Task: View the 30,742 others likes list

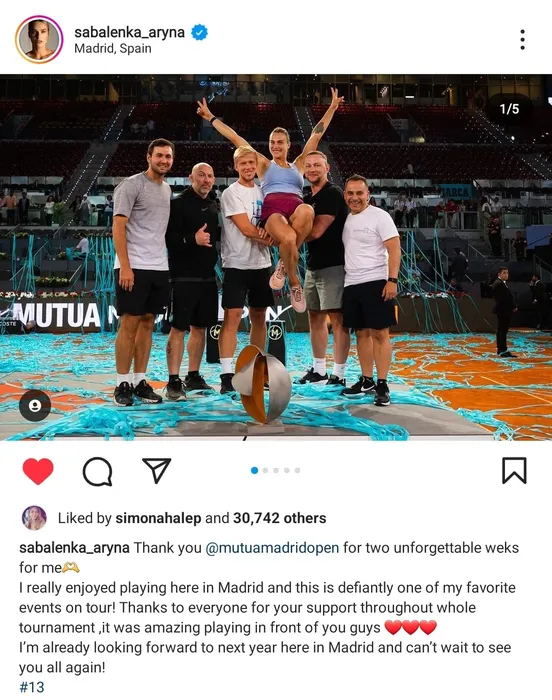Action: pos(280,518)
